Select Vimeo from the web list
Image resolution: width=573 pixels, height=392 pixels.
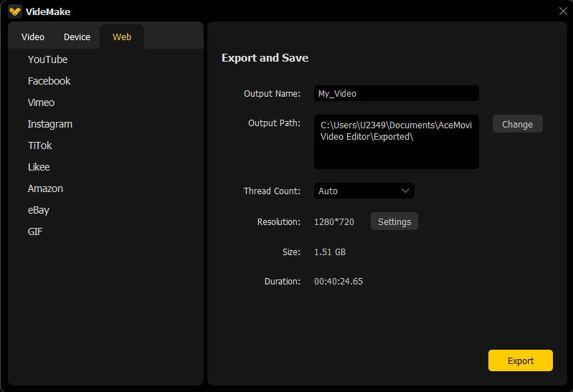(x=42, y=102)
